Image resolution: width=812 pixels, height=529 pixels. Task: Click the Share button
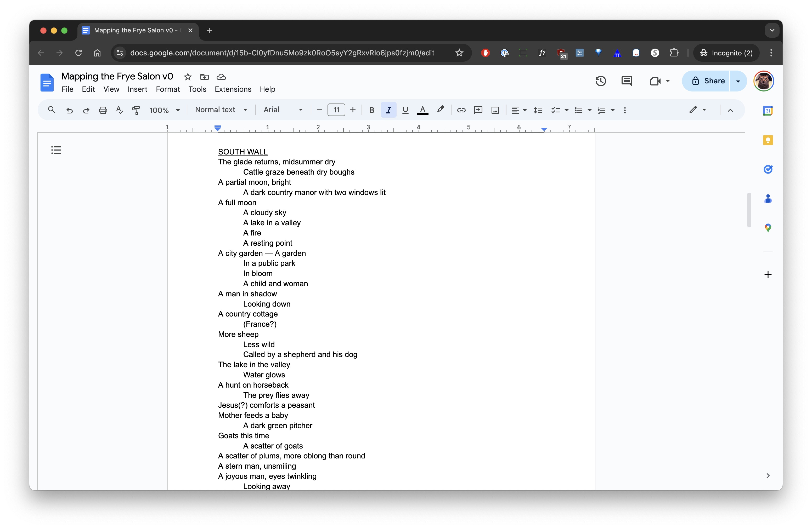pyautogui.click(x=706, y=81)
